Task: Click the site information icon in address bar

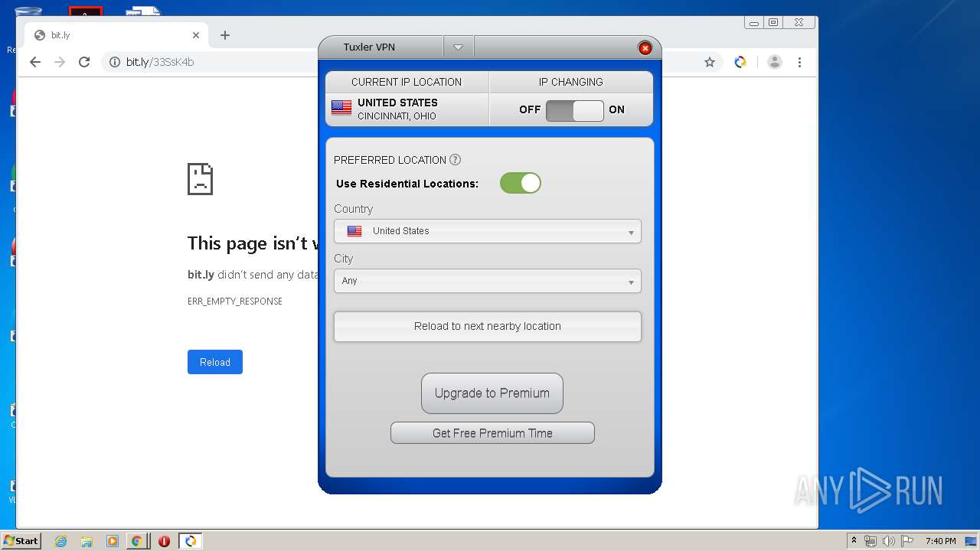Action: pyautogui.click(x=115, y=62)
